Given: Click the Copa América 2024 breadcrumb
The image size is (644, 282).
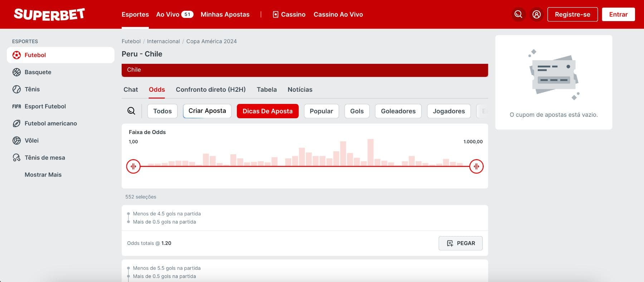Looking at the screenshot, I should pos(211,41).
